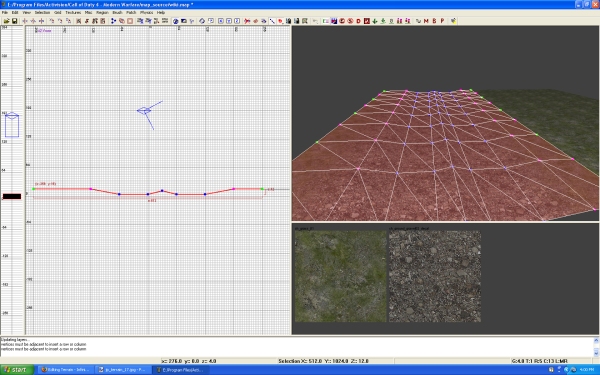600x375 pixels.
Task: Click the red scissors-like toolbar icon
Action: pos(247,21)
